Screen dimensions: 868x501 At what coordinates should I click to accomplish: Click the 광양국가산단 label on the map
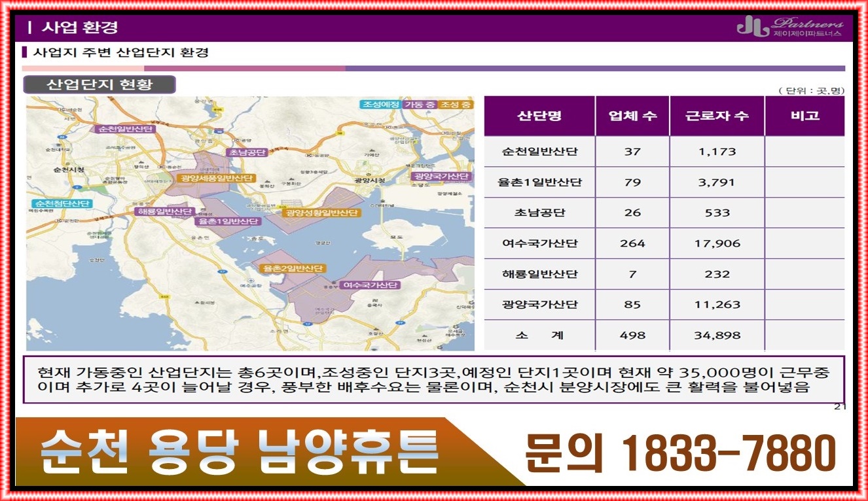[441, 177]
